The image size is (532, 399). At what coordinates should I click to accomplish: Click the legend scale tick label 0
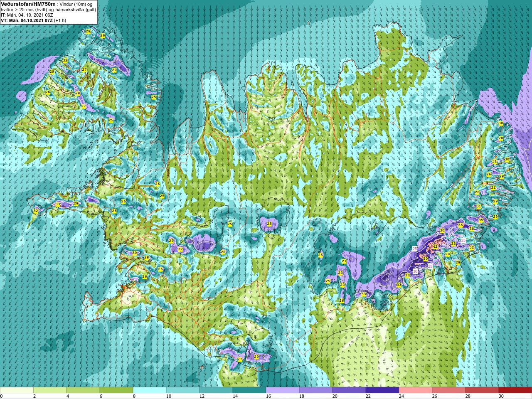click(x=2, y=396)
